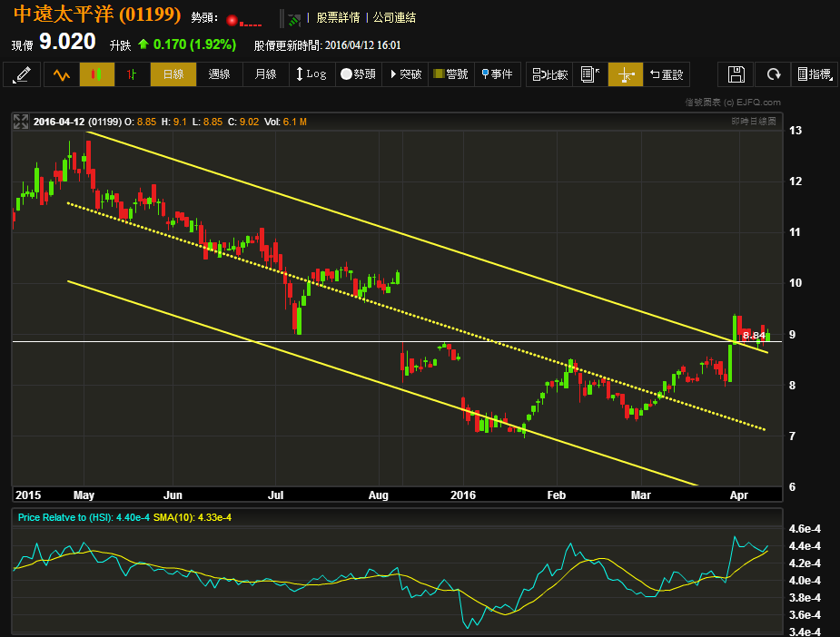Toggle 警號 warning signals
The height and width of the screenshot is (637, 840).
(451, 74)
